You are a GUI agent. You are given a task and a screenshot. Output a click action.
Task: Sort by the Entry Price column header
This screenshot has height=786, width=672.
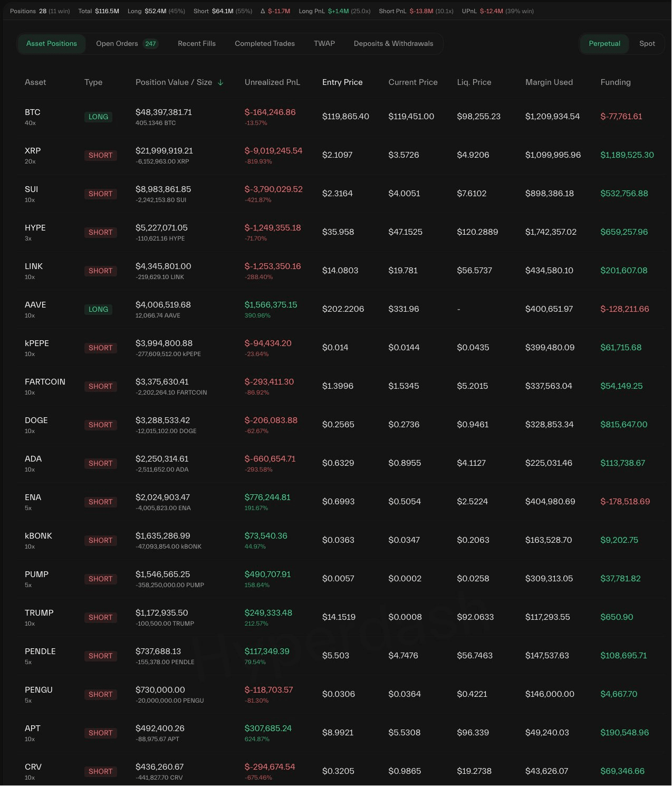coord(342,82)
